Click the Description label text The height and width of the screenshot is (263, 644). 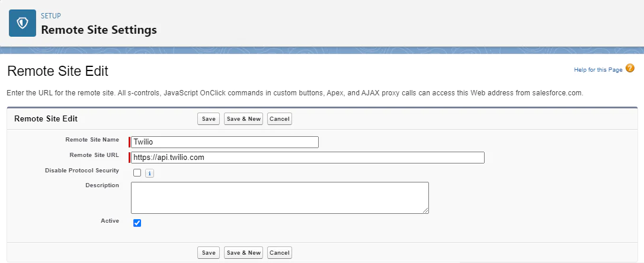[102, 185]
